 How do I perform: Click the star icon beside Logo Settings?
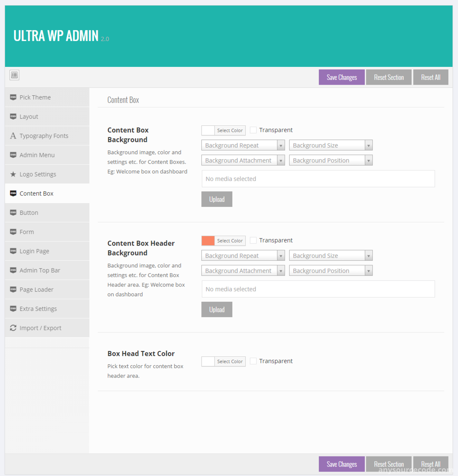pyautogui.click(x=13, y=174)
